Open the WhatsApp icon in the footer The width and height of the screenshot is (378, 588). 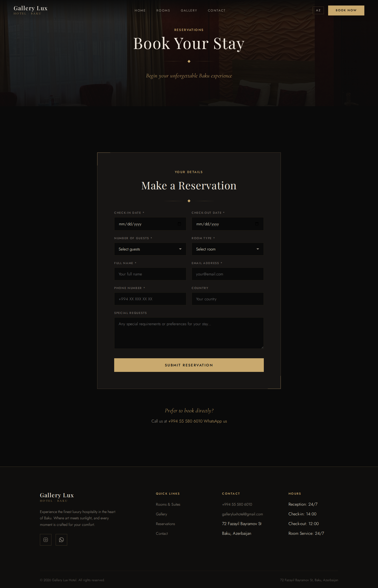(x=61, y=540)
